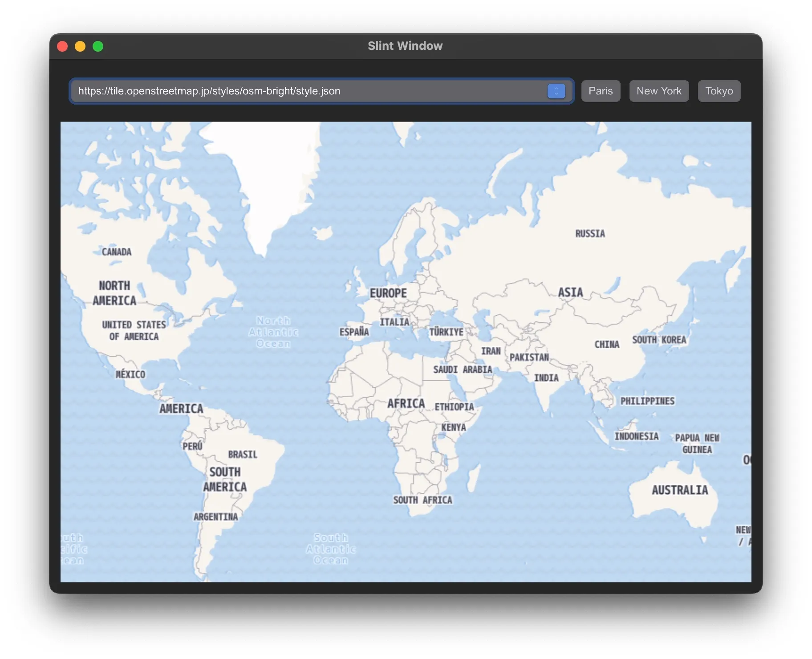Click the INDIA label on the map
The width and height of the screenshot is (812, 659).
[546, 378]
